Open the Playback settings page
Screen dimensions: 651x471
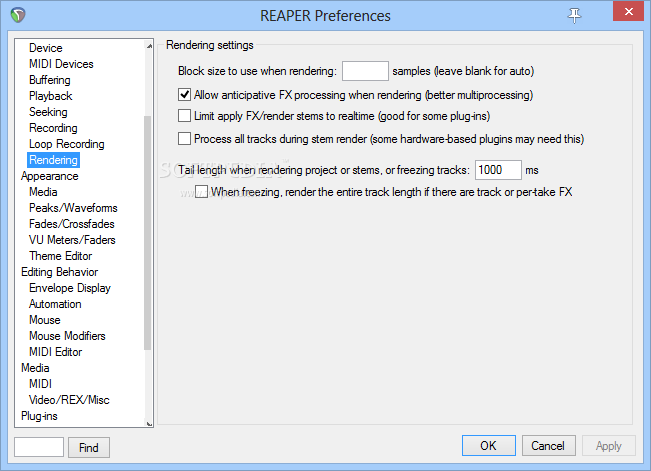[x=51, y=96]
